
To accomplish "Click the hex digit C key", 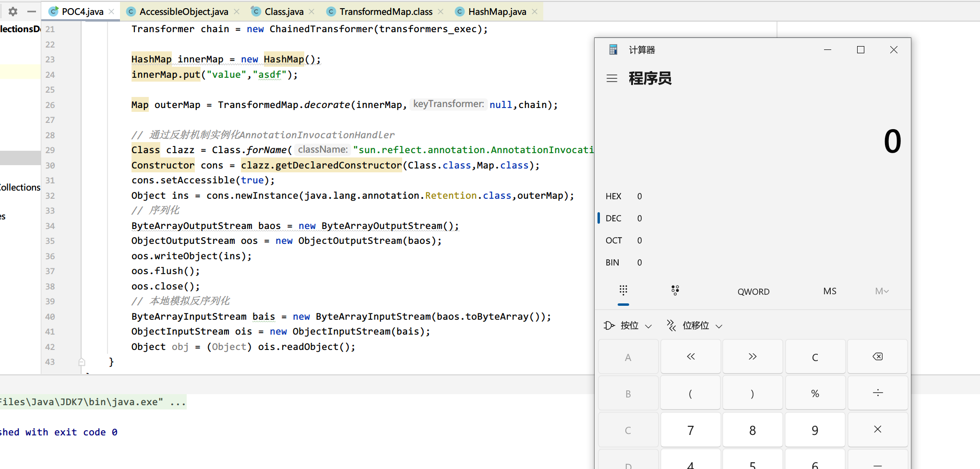I will (x=628, y=430).
